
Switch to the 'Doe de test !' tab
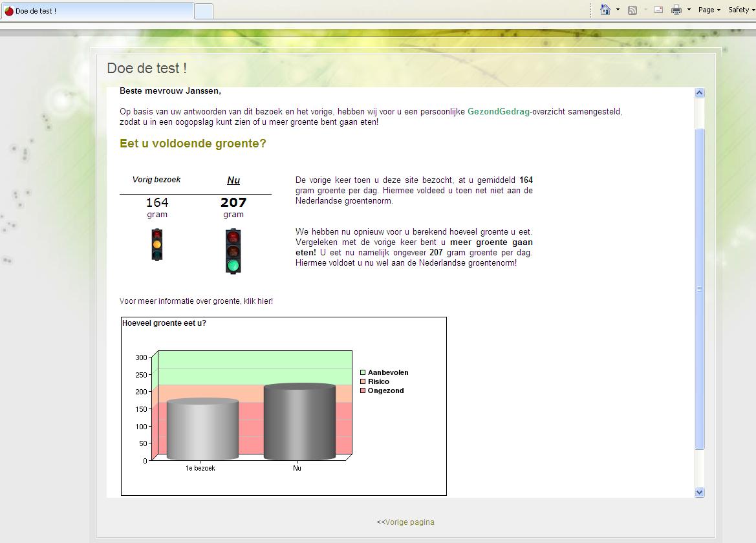(x=97, y=11)
